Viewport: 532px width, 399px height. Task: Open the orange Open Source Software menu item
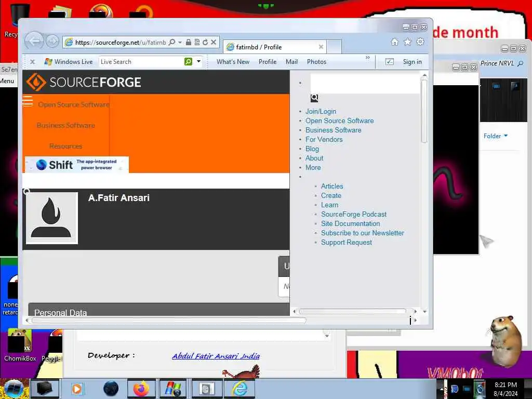coord(74,104)
